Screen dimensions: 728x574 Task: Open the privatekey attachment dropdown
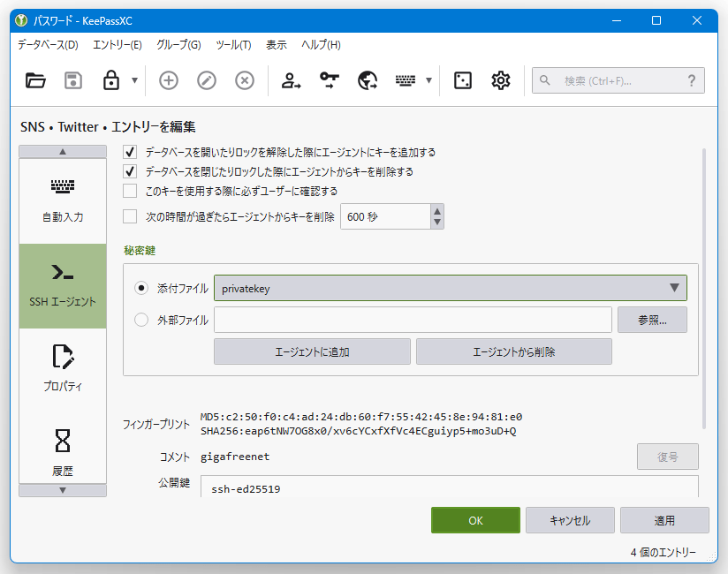coord(451,288)
